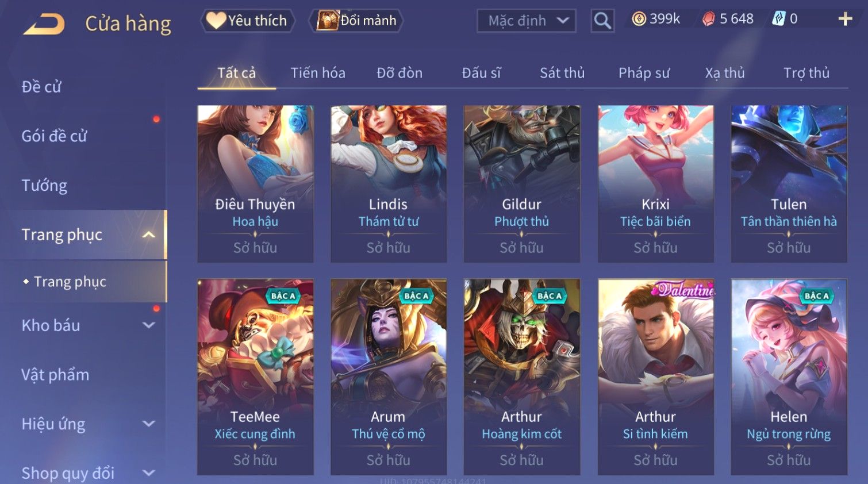Select the Tiến hóa tab
Viewport: 868px width, 484px height.
pos(318,73)
